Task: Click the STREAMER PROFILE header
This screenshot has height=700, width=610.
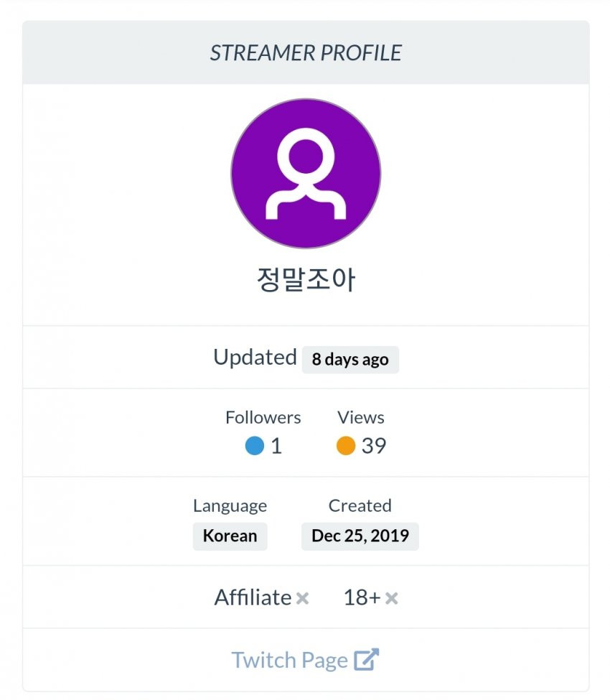Action: pyautogui.click(x=306, y=52)
